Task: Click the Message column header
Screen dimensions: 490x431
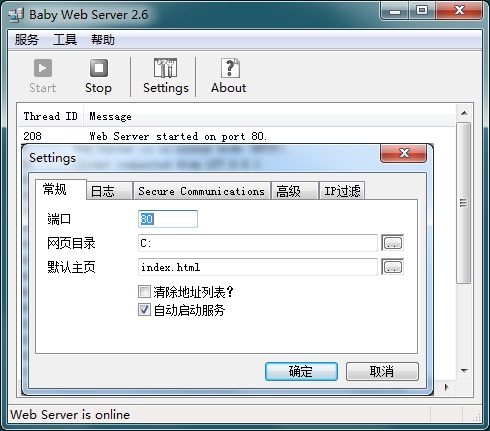Action: (x=269, y=116)
